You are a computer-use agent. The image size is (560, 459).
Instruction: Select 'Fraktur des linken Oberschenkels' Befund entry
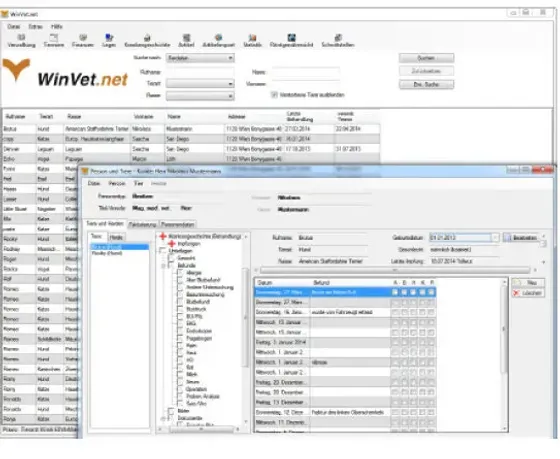(348, 412)
